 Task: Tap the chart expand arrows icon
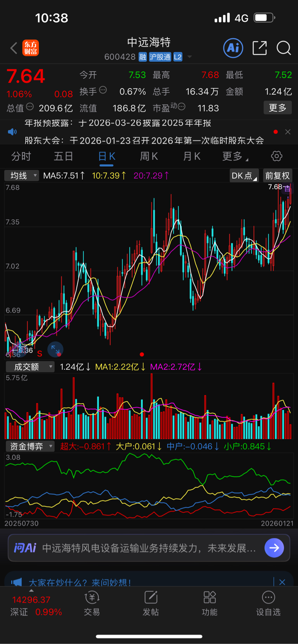coord(55,350)
